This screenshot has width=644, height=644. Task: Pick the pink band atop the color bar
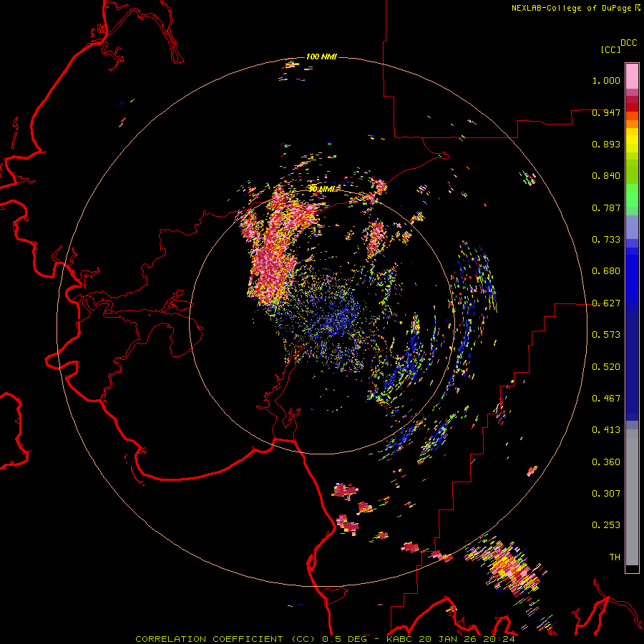(x=632, y=76)
